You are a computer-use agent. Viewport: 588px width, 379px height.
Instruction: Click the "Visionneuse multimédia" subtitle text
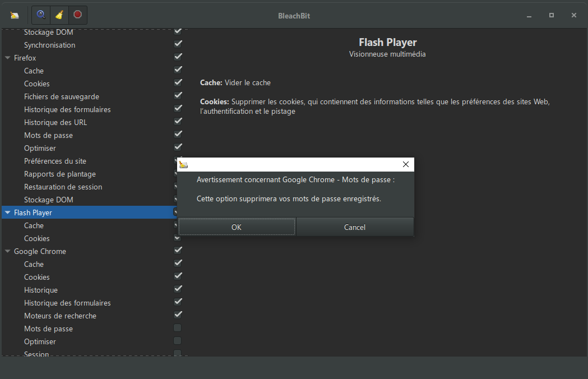coord(387,54)
